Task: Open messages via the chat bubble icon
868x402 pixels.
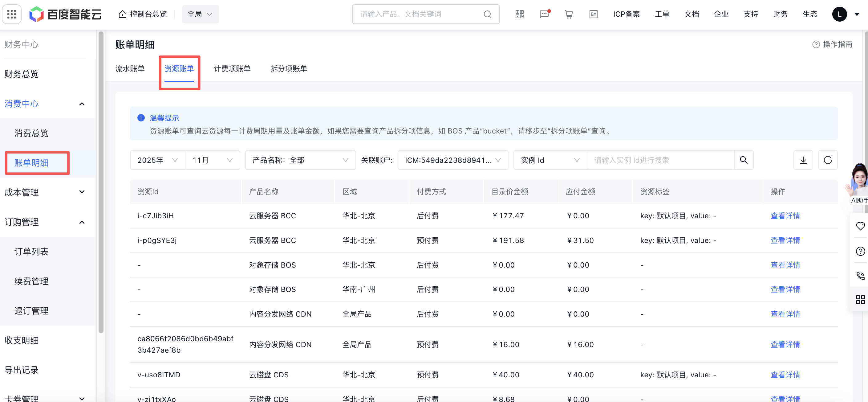Action: coord(544,14)
